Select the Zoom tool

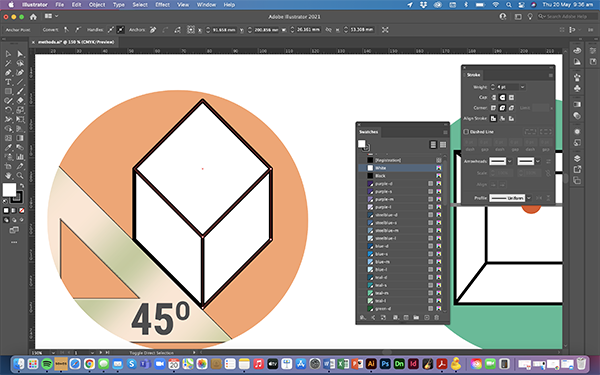20,176
